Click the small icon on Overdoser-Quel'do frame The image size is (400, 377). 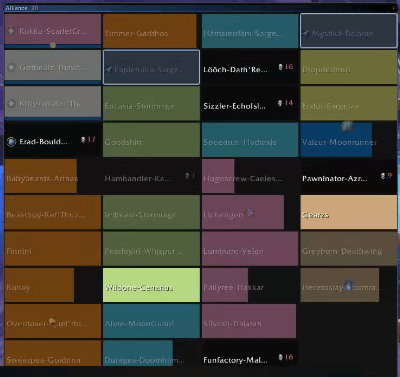tap(52, 321)
